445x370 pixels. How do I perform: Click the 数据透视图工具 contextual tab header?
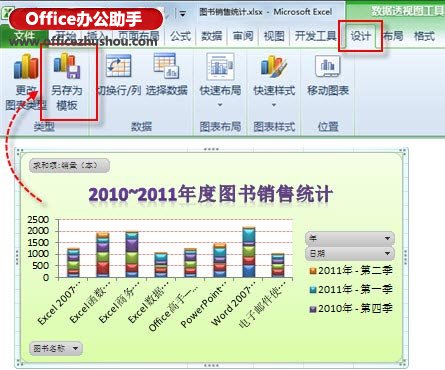click(407, 11)
